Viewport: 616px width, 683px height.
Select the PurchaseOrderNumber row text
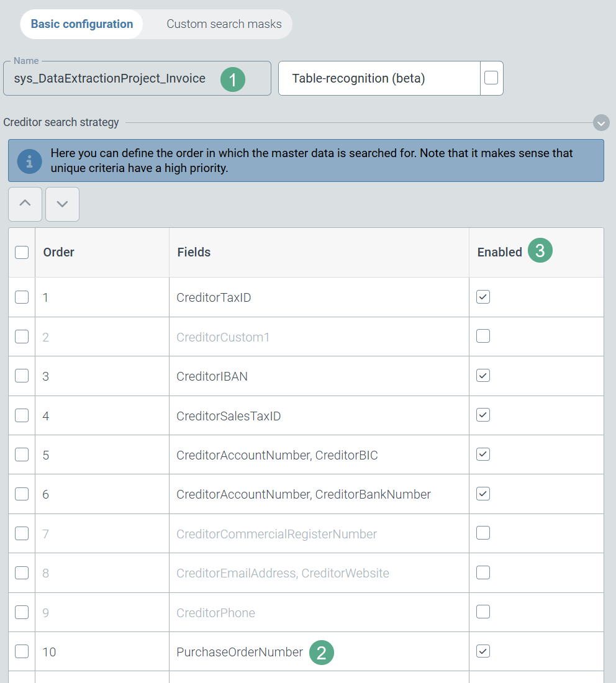pyautogui.click(x=240, y=652)
